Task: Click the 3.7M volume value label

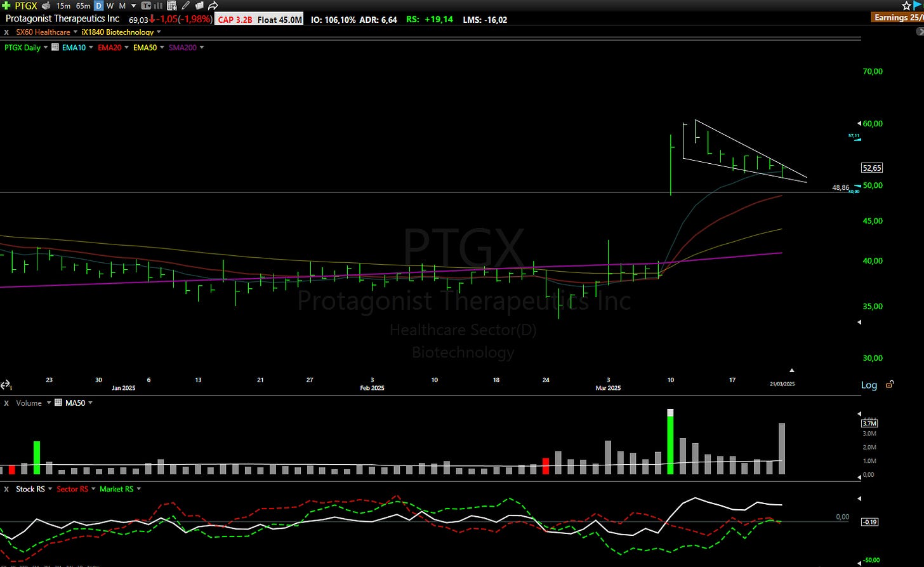Action: [869, 423]
